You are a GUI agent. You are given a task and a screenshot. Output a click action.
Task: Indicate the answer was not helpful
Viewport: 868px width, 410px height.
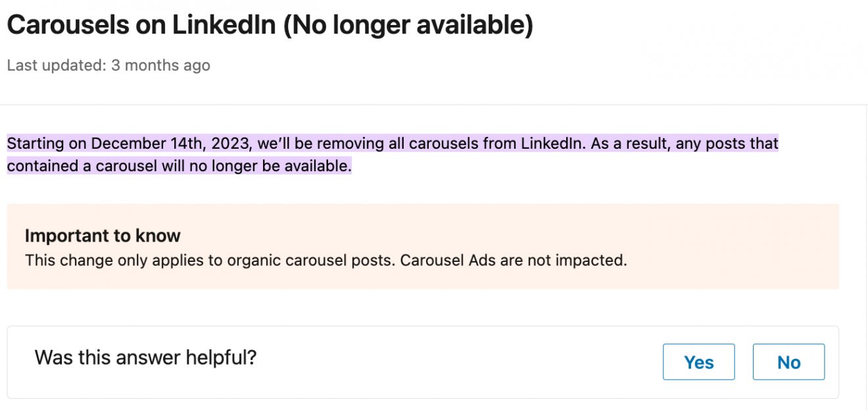click(788, 361)
